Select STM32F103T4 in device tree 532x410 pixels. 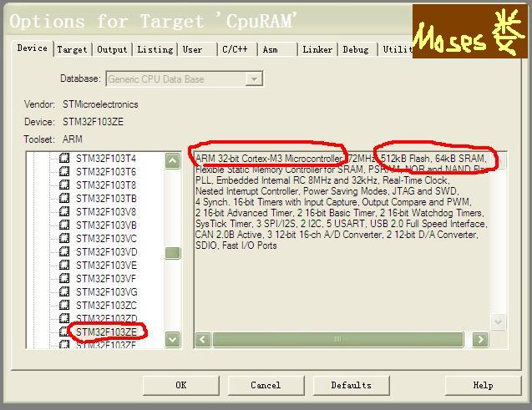(x=106, y=159)
